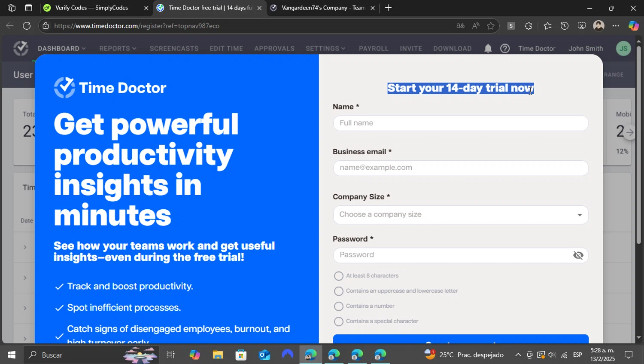Image resolution: width=644 pixels, height=364 pixels.
Task: Open the notification center icon
Action: pyautogui.click(x=629, y=355)
